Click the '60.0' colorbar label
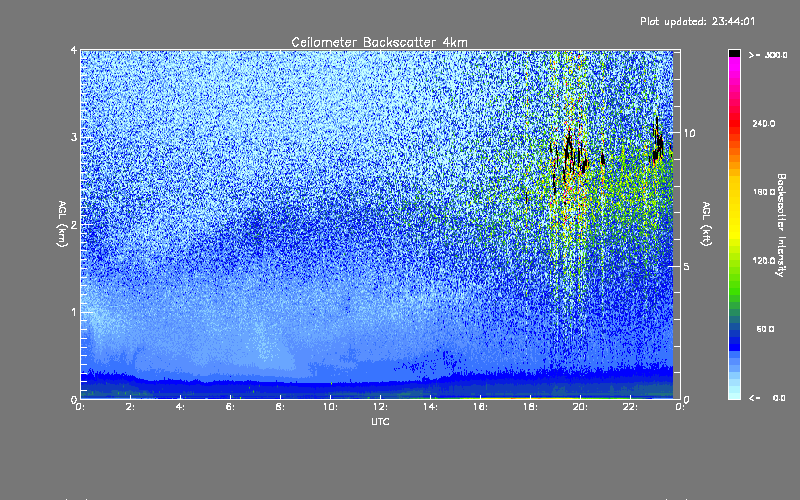 pyautogui.click(x=765, y=329)
